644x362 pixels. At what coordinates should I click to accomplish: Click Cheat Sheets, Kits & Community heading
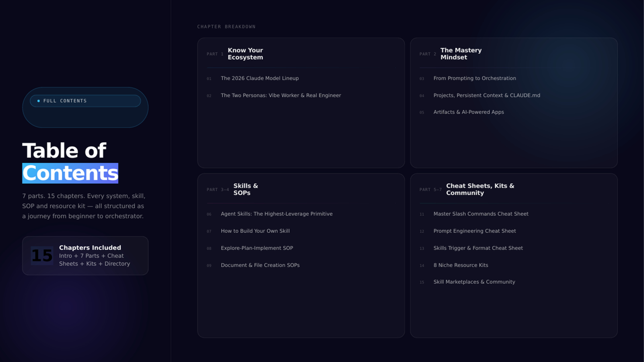(480, 189)
